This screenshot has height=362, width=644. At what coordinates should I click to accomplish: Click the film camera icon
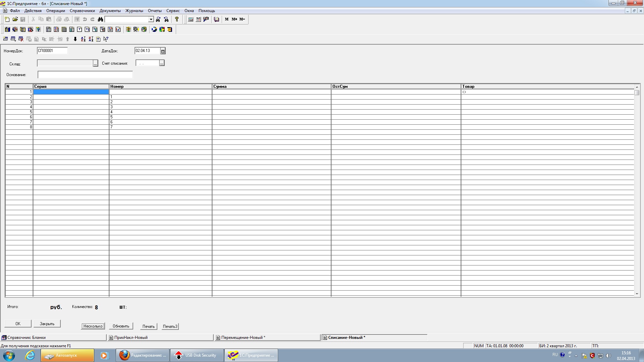(136, 29)
